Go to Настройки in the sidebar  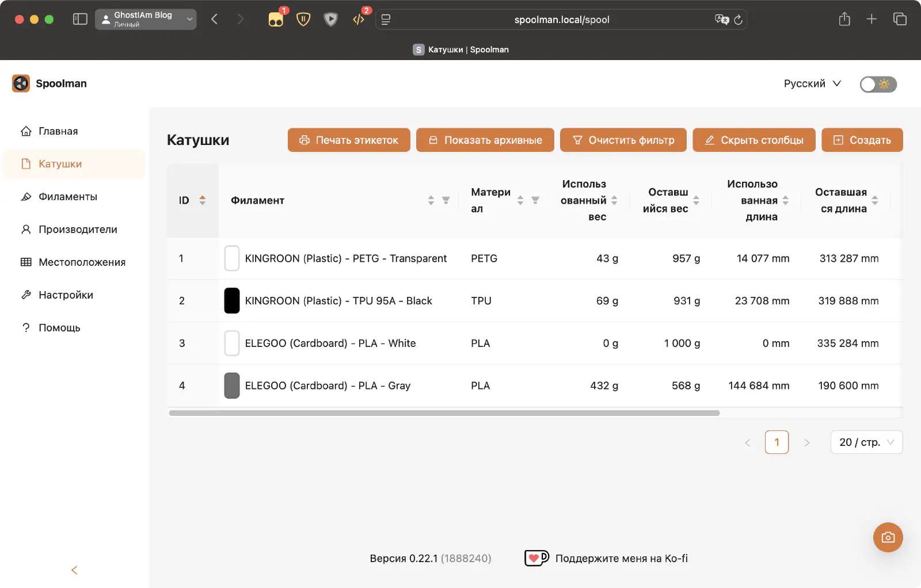click(66, 295)
